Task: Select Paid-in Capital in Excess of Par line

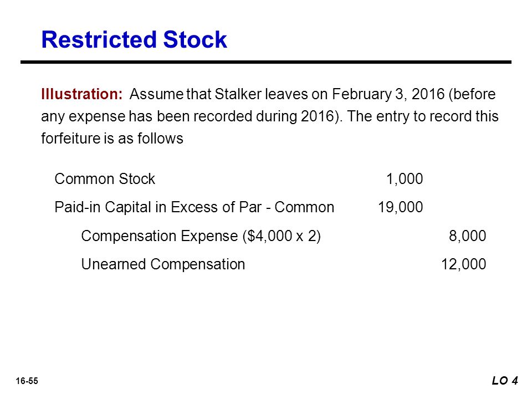Action: point(195,207)
